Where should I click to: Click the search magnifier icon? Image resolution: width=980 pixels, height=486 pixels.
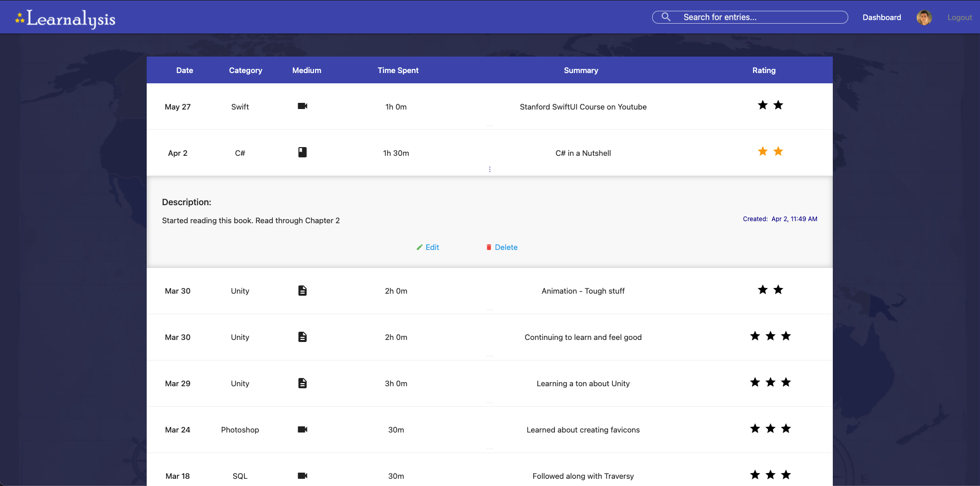[x=666, y=17]
